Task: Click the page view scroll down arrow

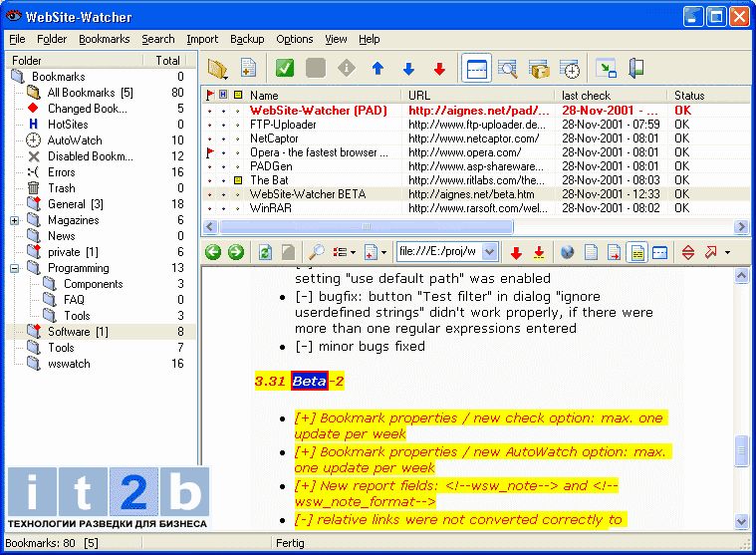Action: click(741, 521)
